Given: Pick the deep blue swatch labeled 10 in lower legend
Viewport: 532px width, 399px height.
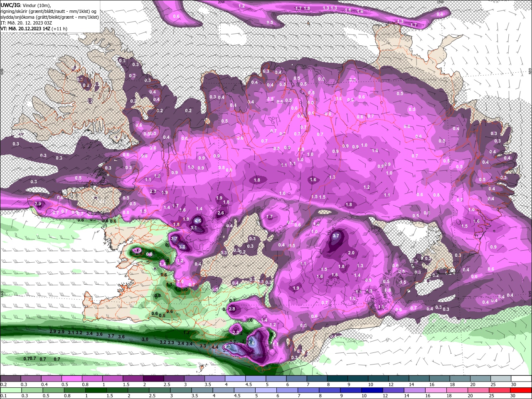Looking at the screenshot, I should (x=373, y=390).
